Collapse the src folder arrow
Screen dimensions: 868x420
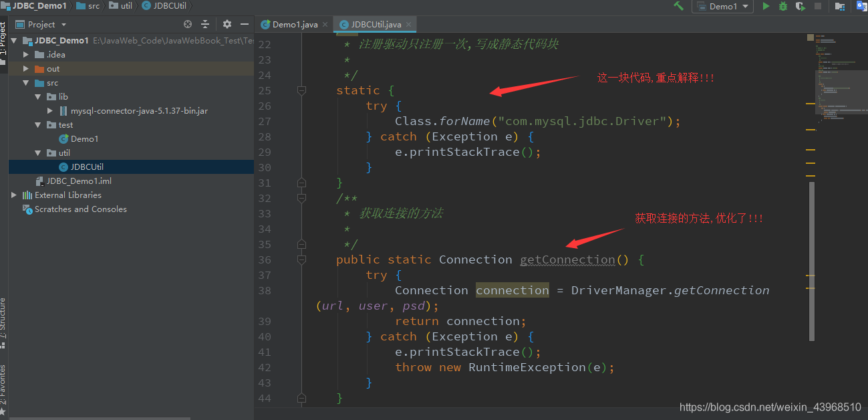[26, 83]
